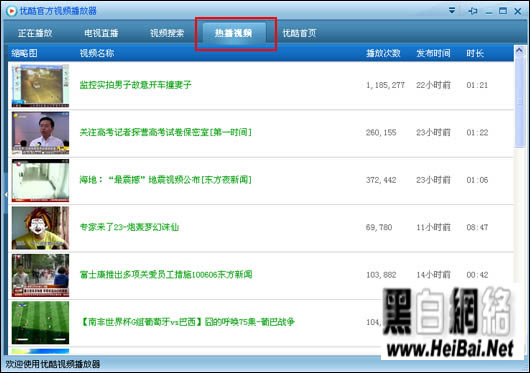Sort list by 播放次数 column header
Viewport: 530px width, 373px height.
click(x=383, y=53)
